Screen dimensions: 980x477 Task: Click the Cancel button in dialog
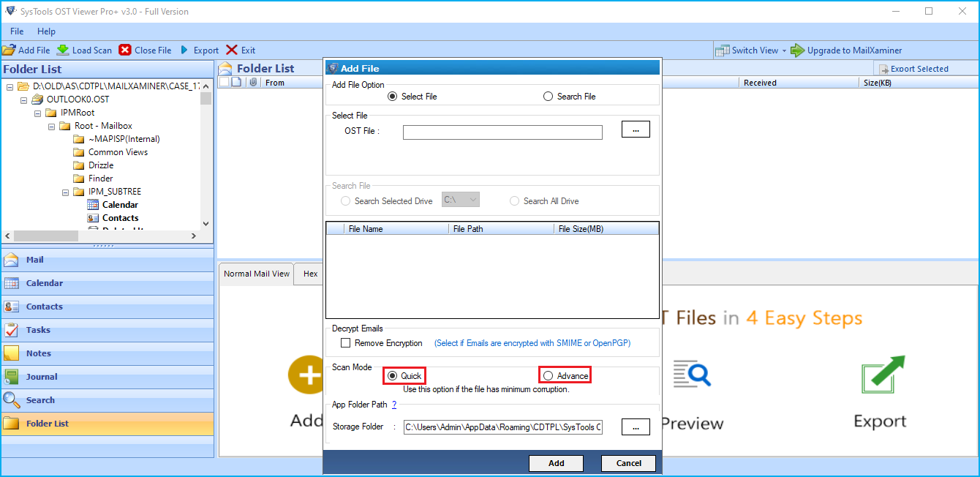point(629,463)
